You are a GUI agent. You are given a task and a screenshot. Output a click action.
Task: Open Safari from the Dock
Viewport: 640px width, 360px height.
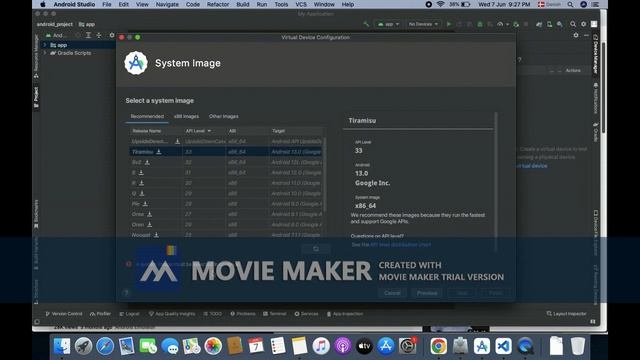click(x=105, y=346)
